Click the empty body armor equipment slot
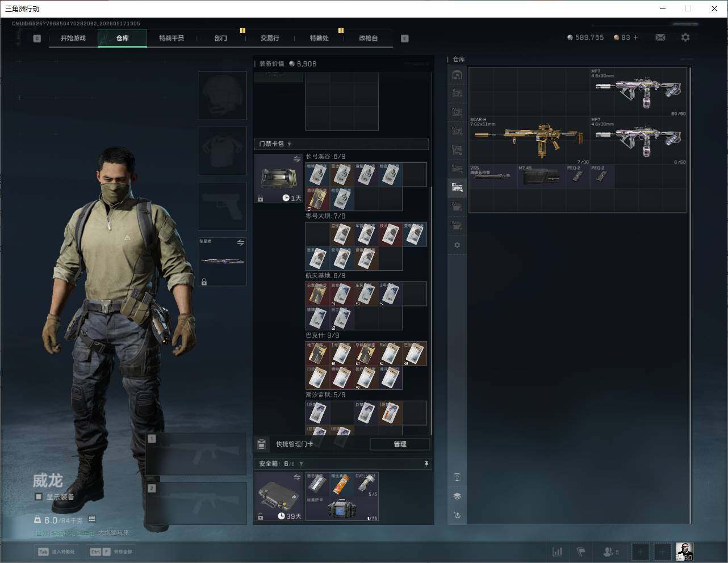This screenshot has height=563, width=728. pyautogui.click(x=223, y=151)
